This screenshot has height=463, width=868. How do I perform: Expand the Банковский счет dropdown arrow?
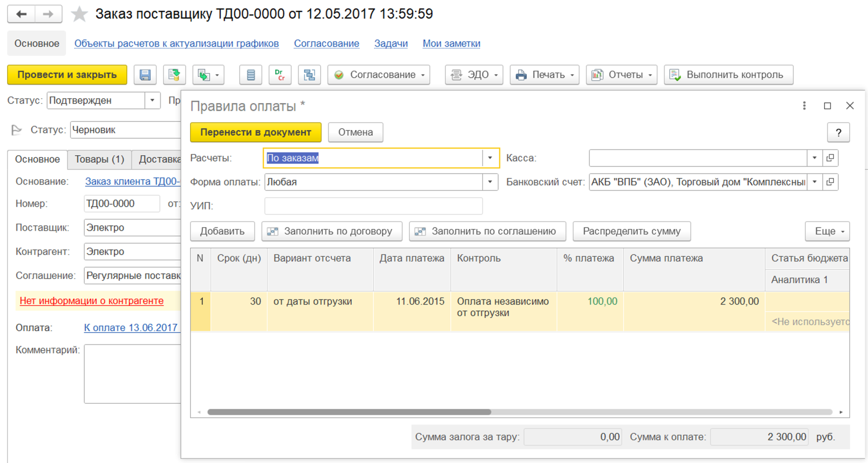pyautogui.click(x=814, y=182)
